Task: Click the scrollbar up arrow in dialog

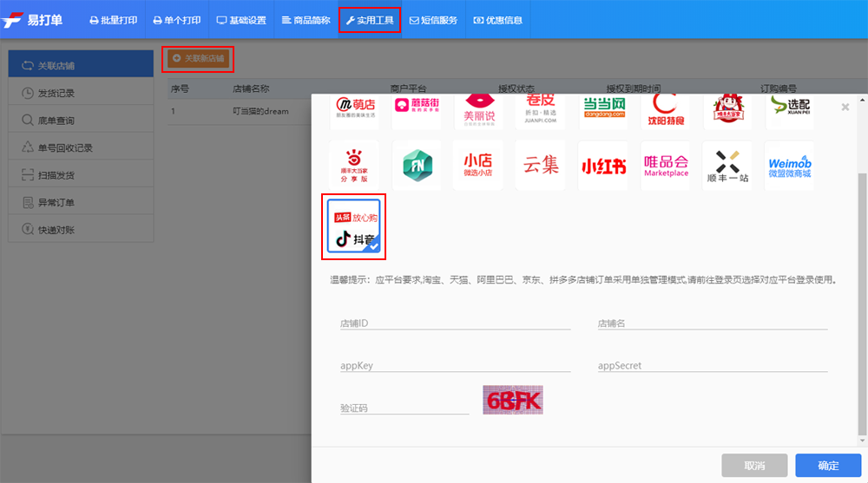Action: click(x=862, y=100)
